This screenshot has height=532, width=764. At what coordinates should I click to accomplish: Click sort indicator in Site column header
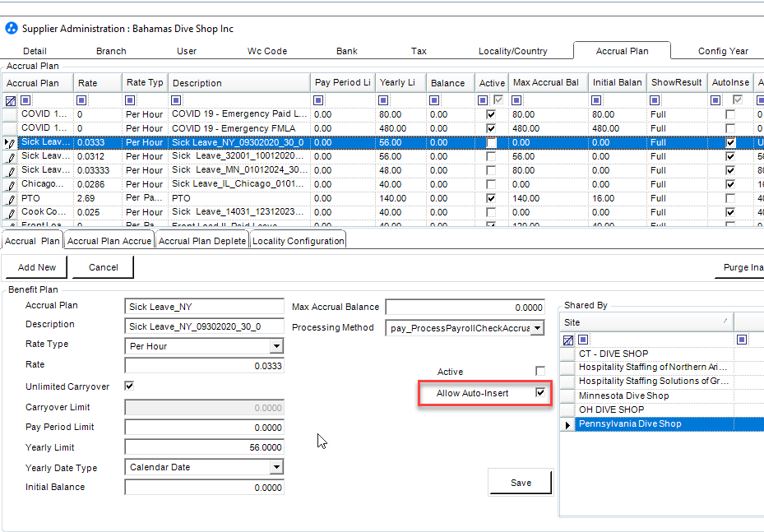(725, 321)
